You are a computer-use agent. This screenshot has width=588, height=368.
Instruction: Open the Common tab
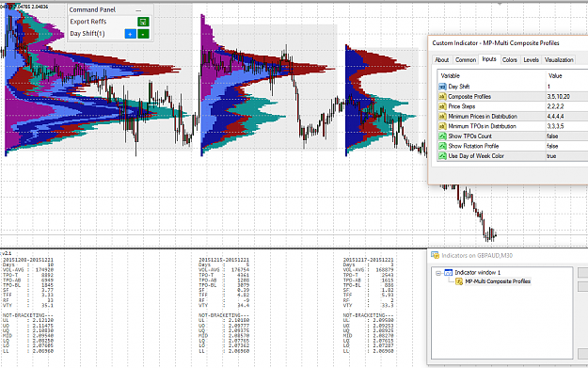[466, 60]
